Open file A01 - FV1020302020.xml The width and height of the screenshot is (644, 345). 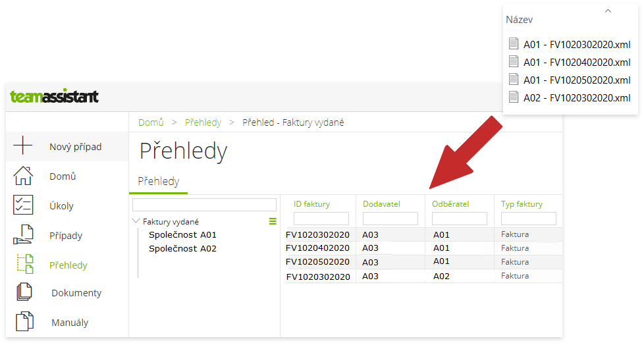click(577, 44)
